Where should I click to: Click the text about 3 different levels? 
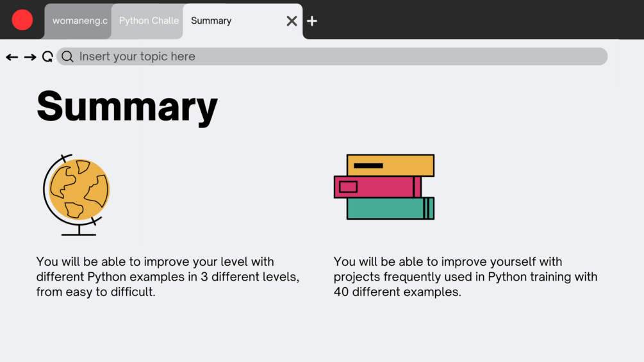168,277
